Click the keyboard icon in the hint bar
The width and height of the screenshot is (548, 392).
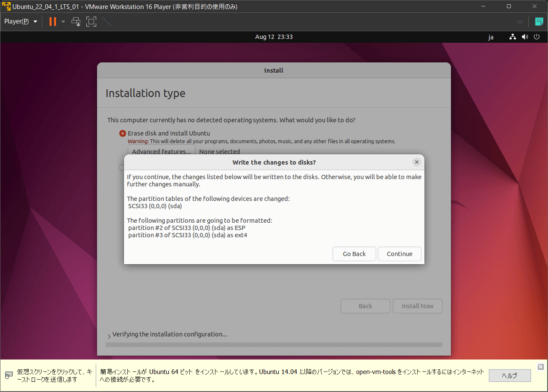pyautogui.click(x=9, y=375)
